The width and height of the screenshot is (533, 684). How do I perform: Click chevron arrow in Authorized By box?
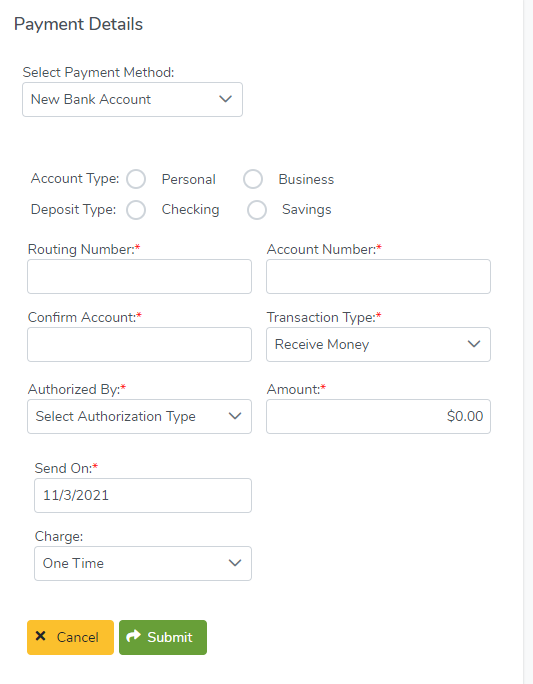click(x=235, y=416)
